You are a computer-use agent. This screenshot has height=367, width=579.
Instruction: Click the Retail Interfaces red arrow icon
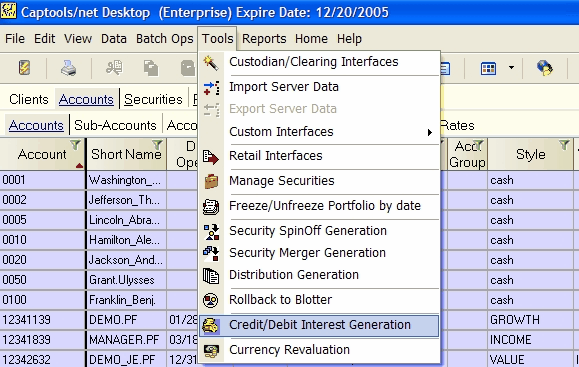click(211, 157)
